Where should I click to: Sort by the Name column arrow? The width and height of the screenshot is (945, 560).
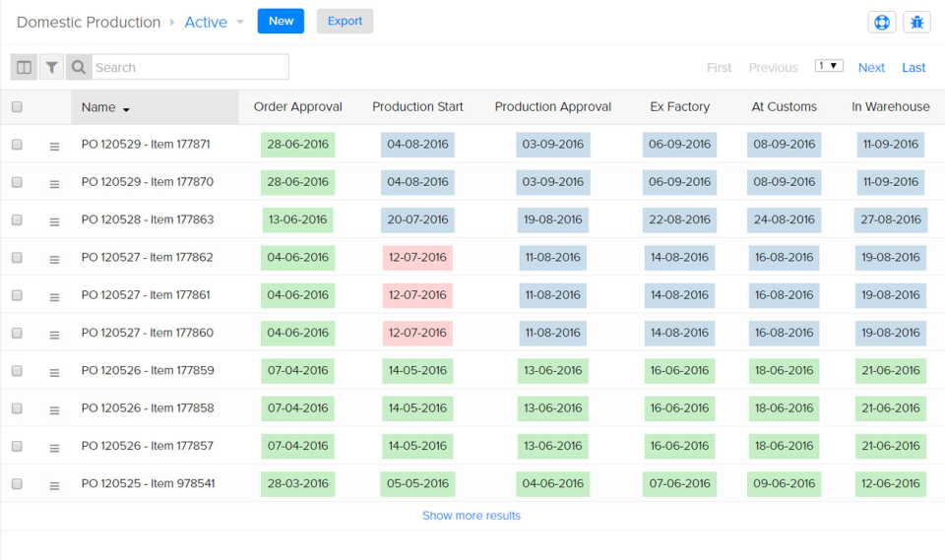[126, 109]
